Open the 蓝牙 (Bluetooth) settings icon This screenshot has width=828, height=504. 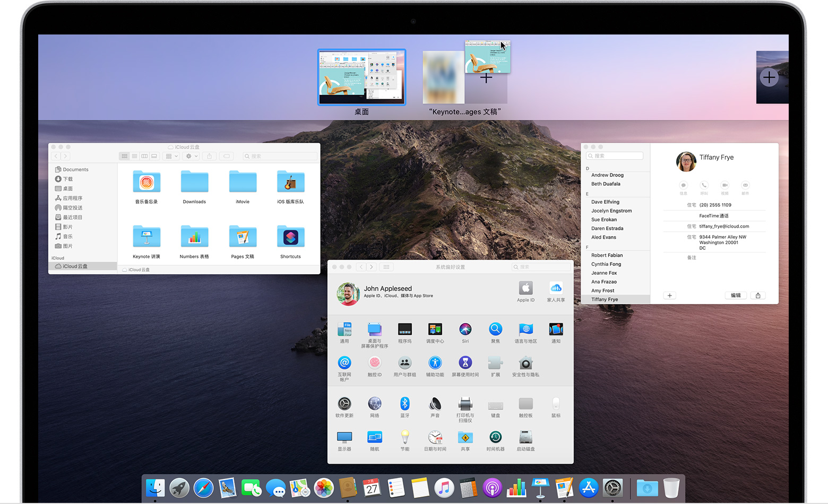click(x=404, y=404)
